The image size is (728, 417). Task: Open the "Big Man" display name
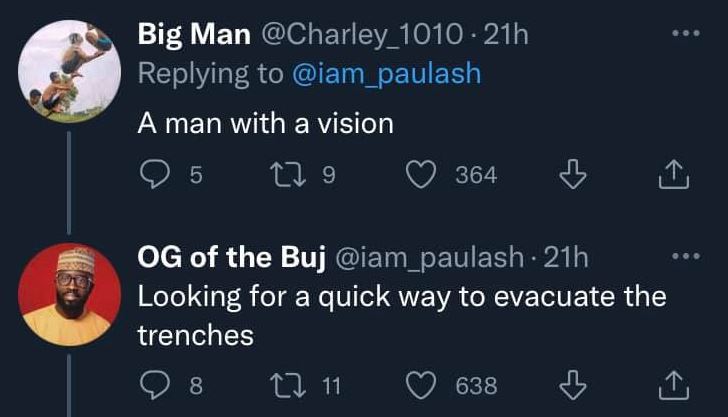194,36
